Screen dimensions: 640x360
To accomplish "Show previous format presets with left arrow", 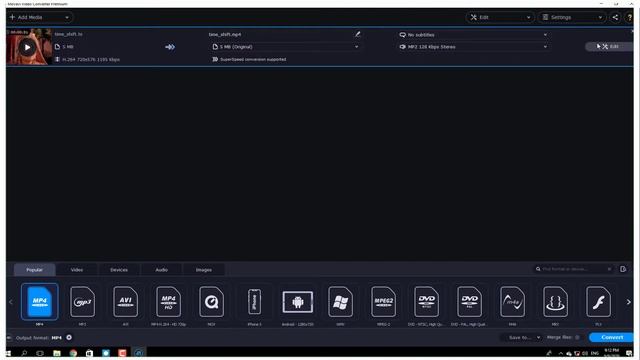I will [x=11, y=302].
